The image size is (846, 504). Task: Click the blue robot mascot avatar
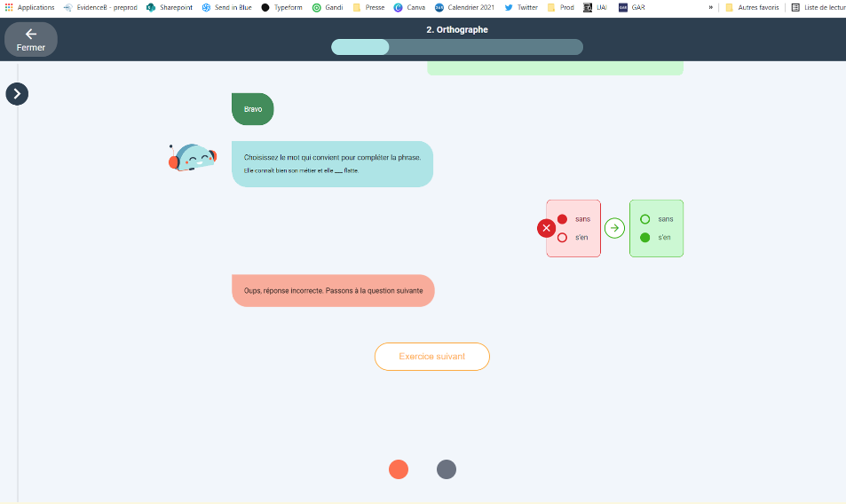193,158
